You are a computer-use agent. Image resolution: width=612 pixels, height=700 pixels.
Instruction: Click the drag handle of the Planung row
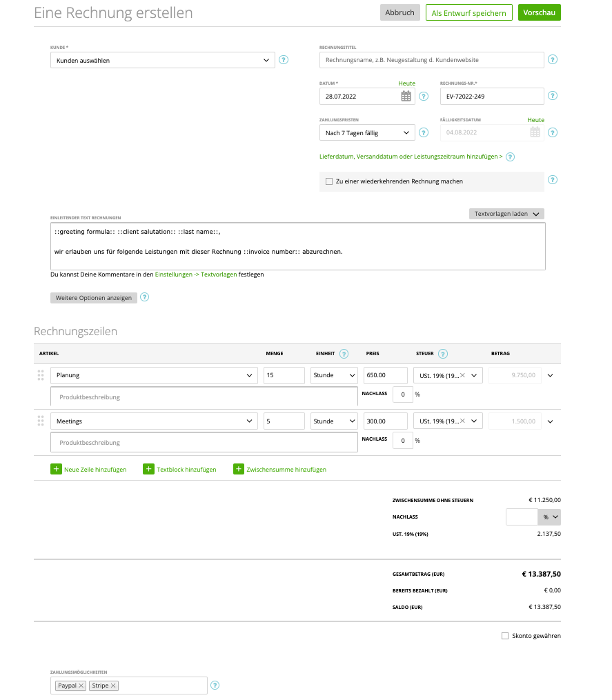[x=40, y=375]
